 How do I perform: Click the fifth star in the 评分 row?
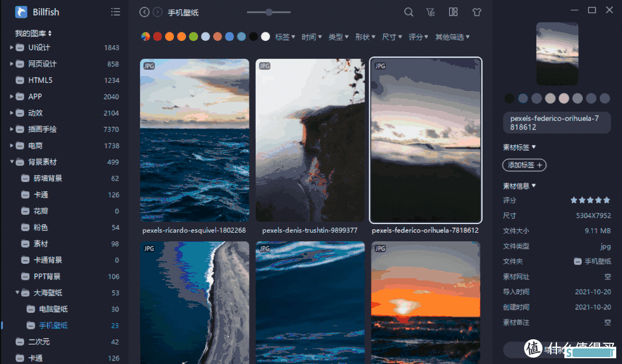pyautogui.click(x=606, y=200)
